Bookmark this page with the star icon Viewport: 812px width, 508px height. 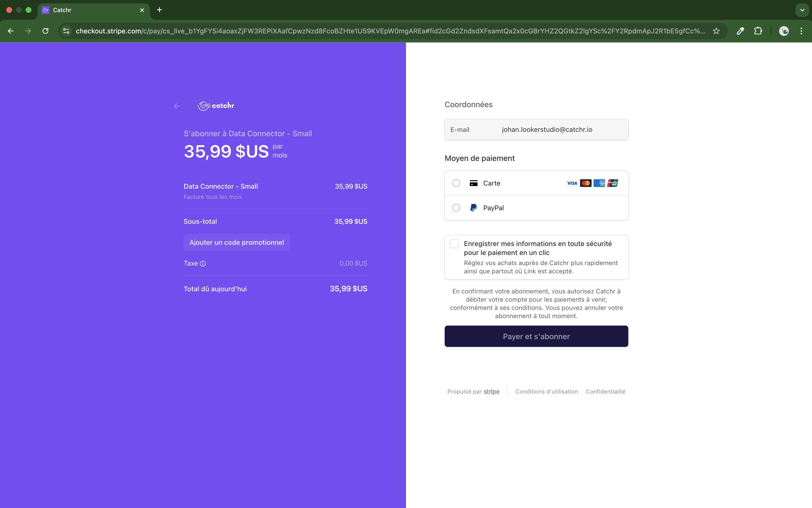point(716,31)
